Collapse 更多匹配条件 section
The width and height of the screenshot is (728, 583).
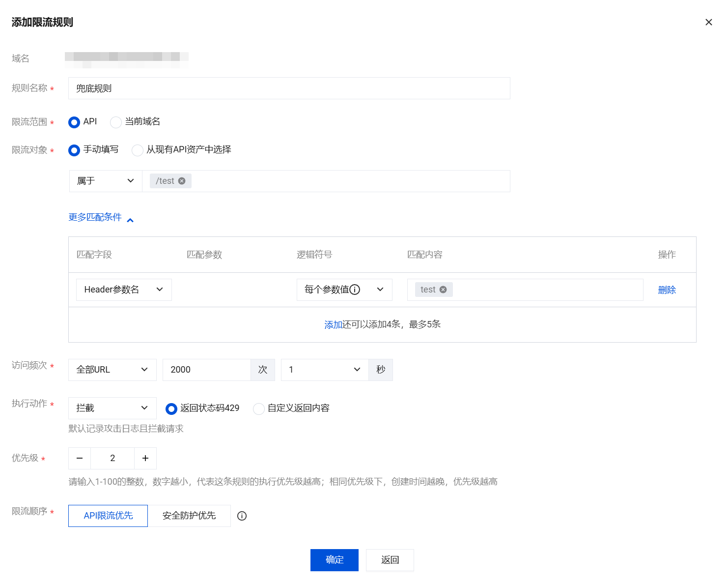tap(101, 217)
